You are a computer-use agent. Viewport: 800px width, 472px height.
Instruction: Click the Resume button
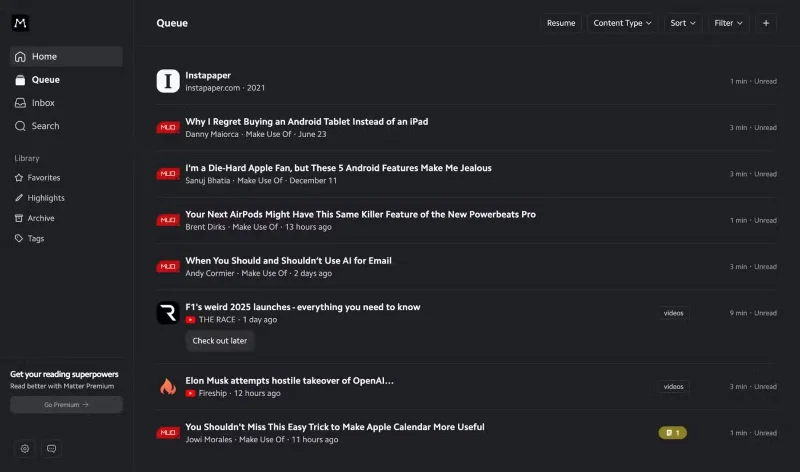(x=561, y=23)
